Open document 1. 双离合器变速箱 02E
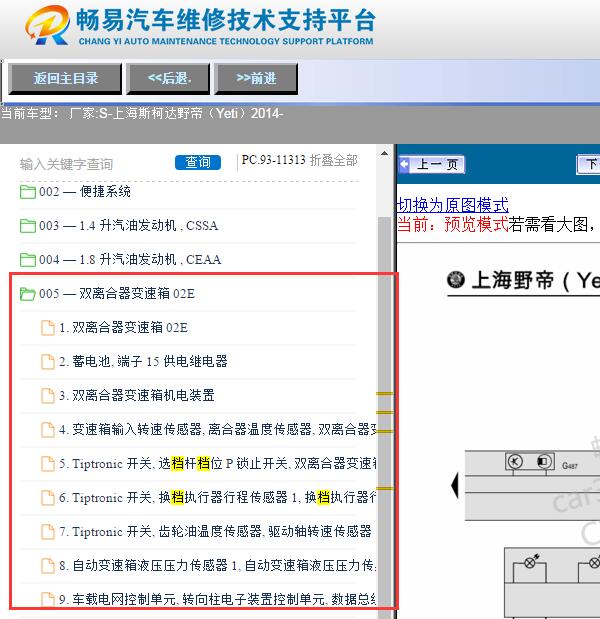 124,328
